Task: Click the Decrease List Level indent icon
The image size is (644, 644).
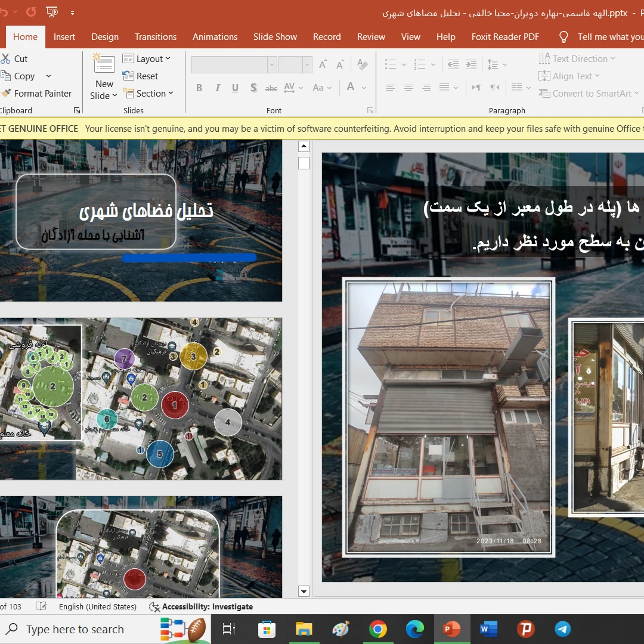Action: tap(453, 64)
